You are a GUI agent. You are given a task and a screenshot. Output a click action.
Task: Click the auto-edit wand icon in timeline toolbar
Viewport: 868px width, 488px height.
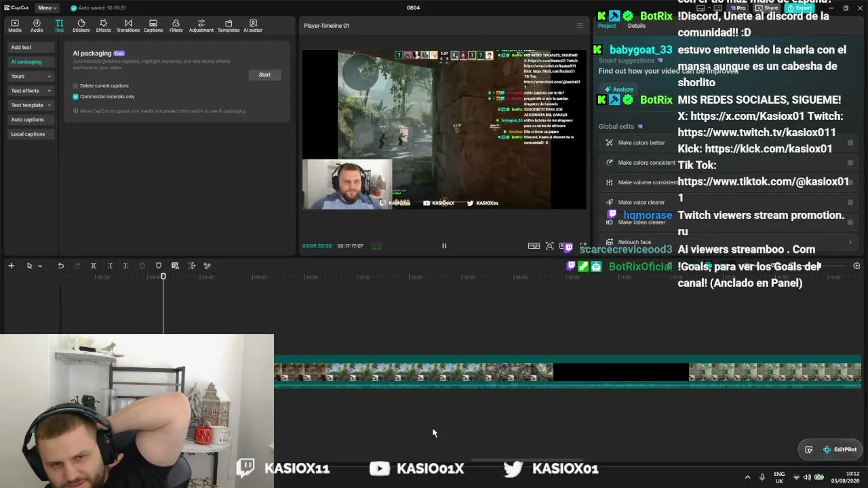tap(208, 266)
